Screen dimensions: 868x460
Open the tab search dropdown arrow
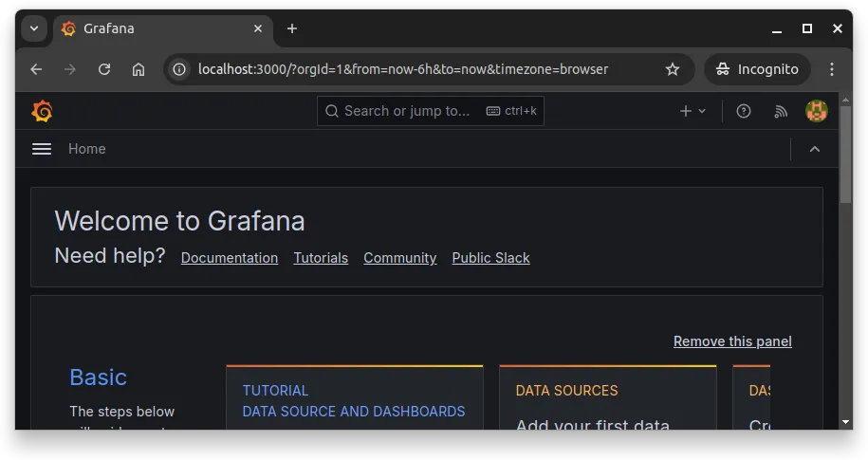pos(34,28)
